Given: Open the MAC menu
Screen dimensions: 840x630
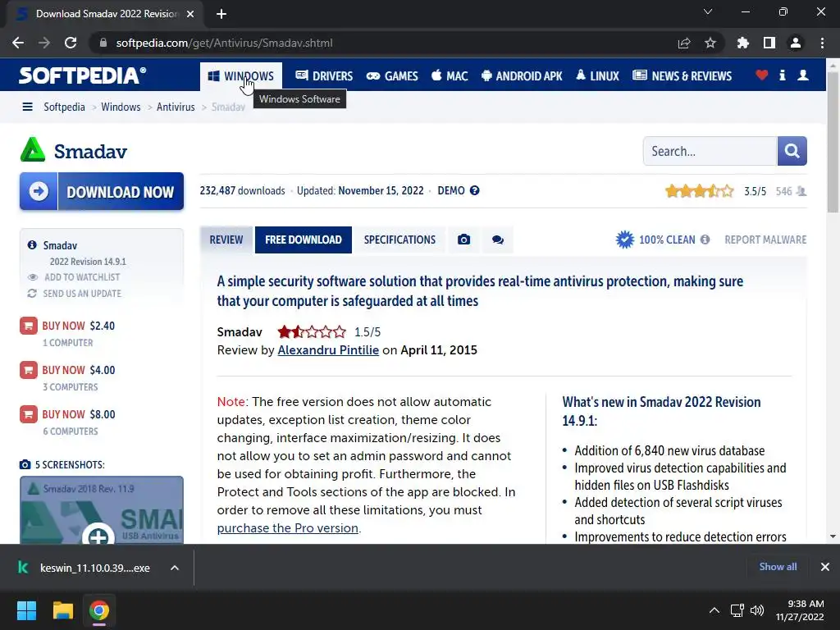Looking at the screenshot, I should click(x=450, y=76).
